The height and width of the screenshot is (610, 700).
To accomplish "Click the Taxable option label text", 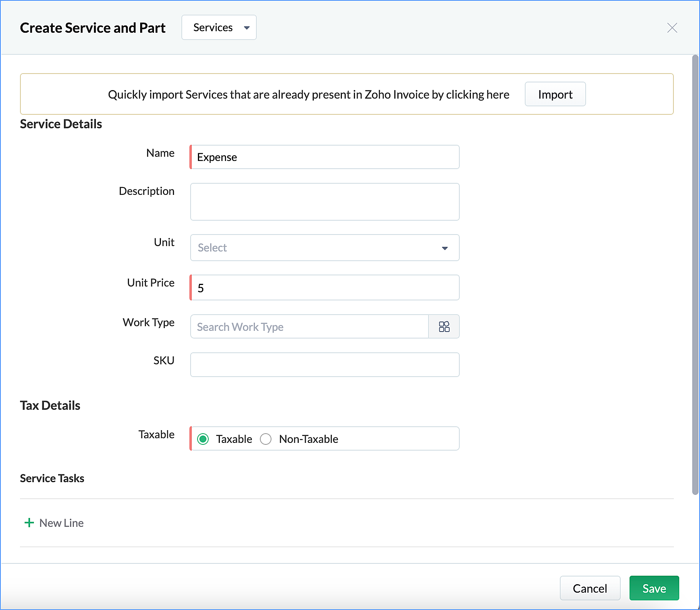I will pyautogui.click(x=234, y=439).
